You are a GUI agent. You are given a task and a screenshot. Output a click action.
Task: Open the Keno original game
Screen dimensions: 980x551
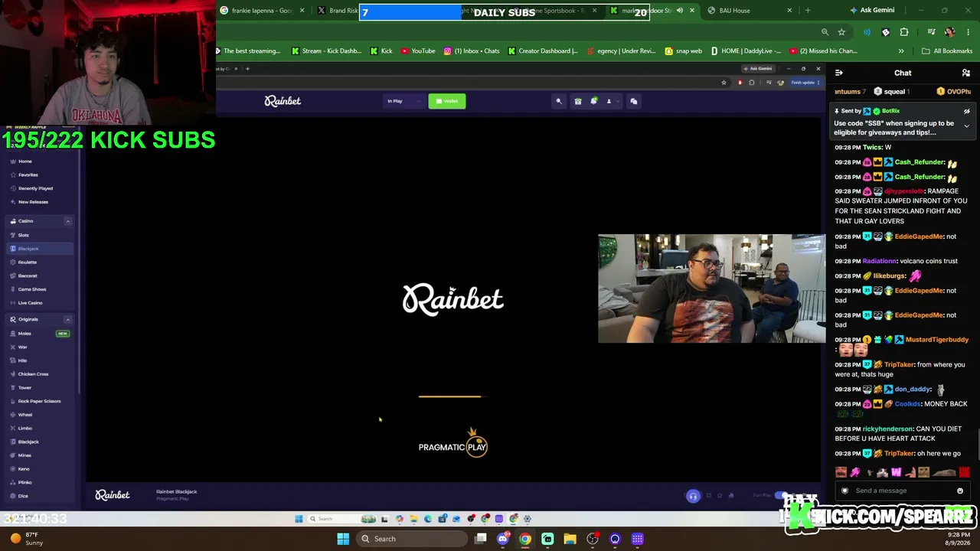(x=23, y=469)
